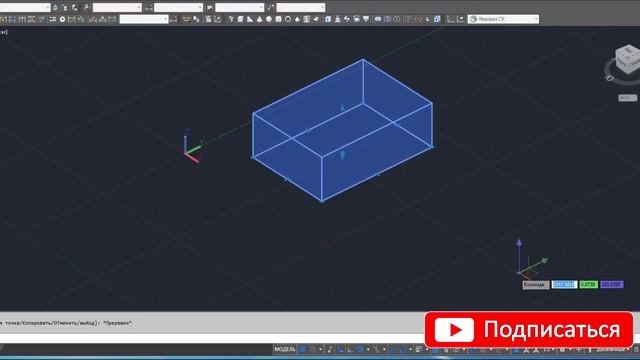Toggle isometric drafting in status bar
The image size is (640, 360).
[x=376, y=349]
